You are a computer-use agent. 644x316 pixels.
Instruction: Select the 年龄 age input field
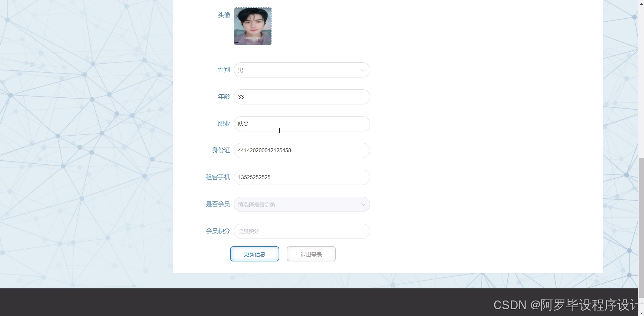[301, 97]
